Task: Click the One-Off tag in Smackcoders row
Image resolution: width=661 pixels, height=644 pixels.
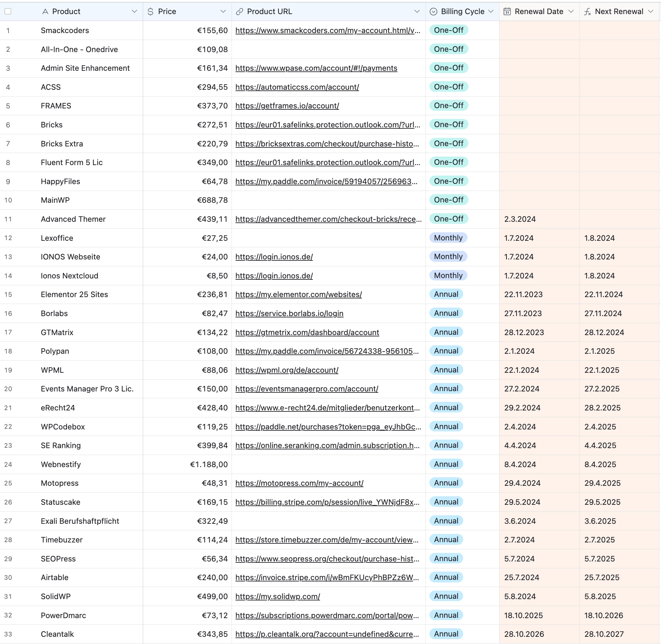Action: 448,30
